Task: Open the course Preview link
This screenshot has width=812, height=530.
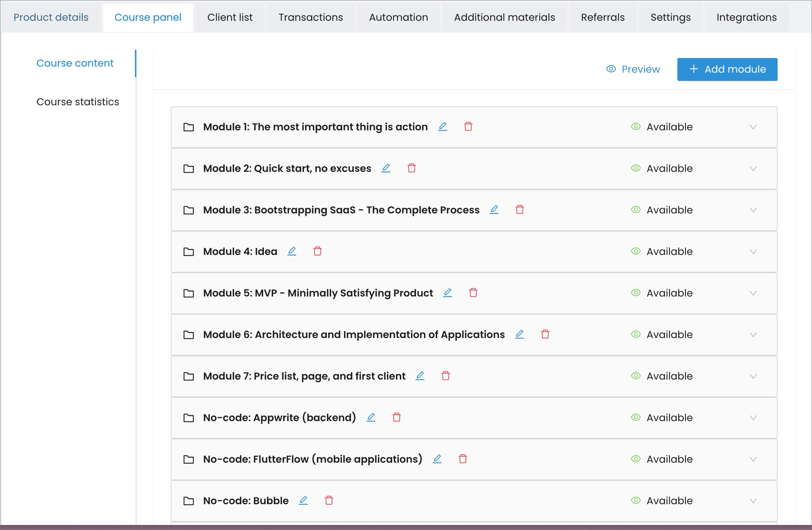Action: click(x=633, y=69)
